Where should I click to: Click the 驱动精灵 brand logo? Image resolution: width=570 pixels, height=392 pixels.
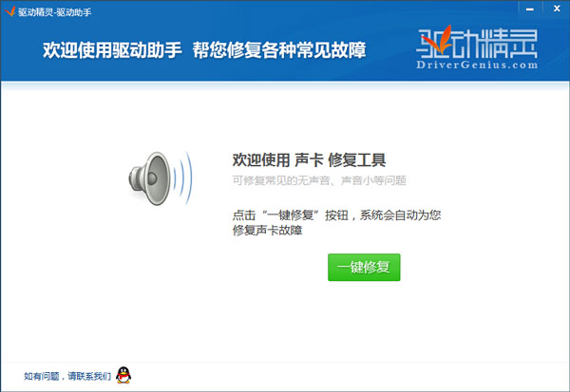click(477, 47)
